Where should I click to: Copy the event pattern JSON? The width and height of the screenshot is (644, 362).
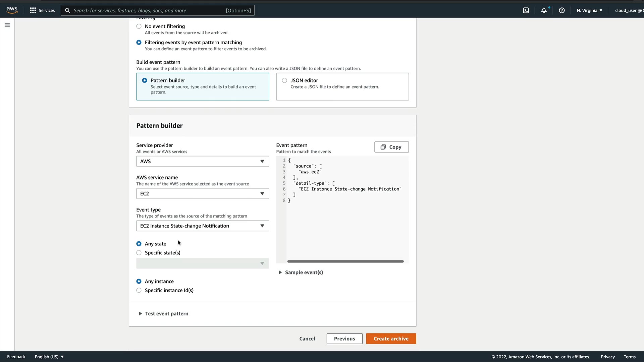click(391, 147)
